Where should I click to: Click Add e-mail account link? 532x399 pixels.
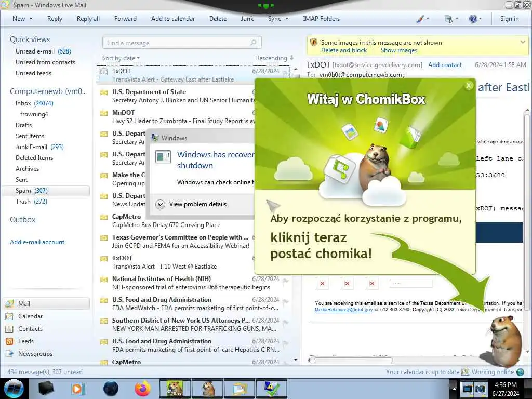tap(37, 242)
